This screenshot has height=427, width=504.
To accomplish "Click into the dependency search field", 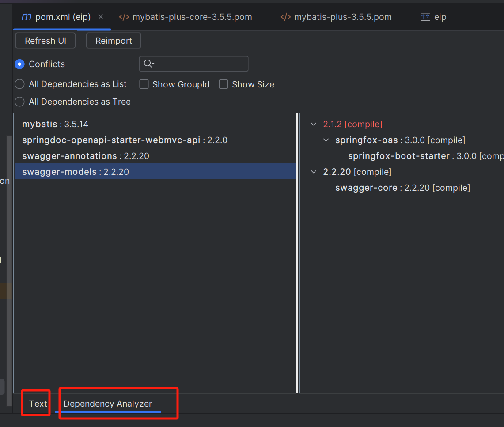I will coord(194,64).
